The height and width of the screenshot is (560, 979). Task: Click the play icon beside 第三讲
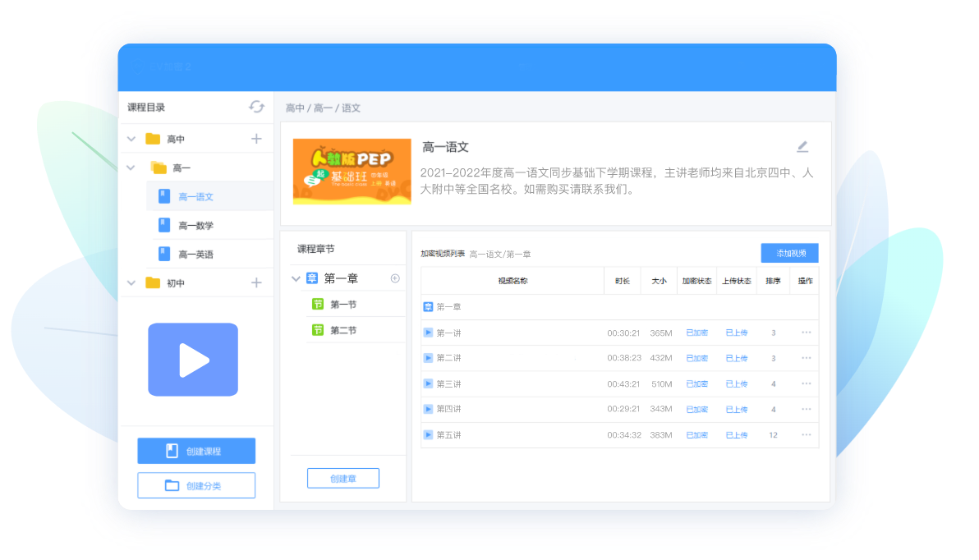click(429, 383)
